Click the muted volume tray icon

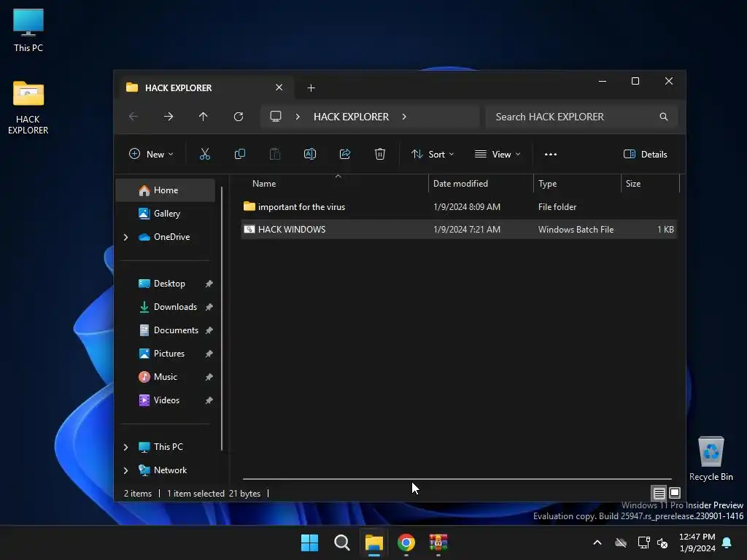662,542
